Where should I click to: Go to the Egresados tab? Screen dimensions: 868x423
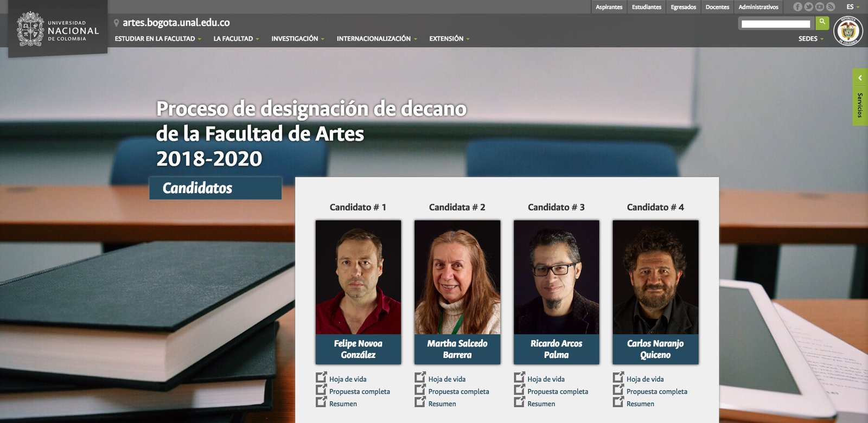click(x=684, y=7)
